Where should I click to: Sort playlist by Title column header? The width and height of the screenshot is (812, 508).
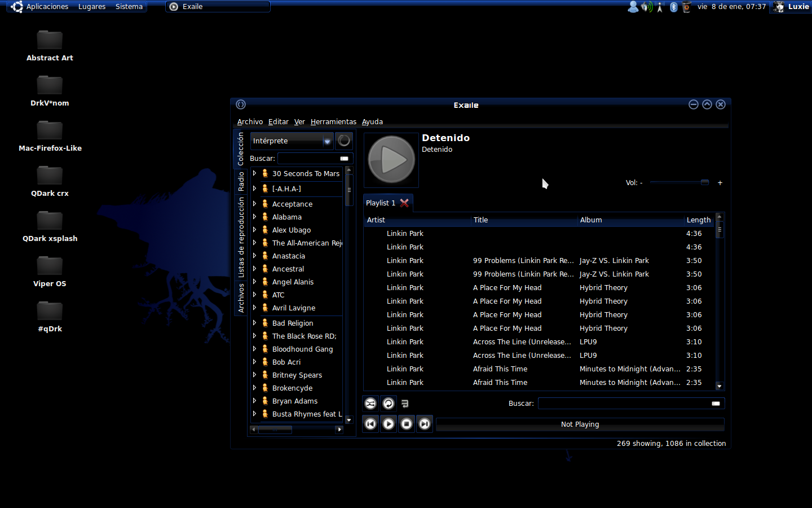click(x=524, y=220)
